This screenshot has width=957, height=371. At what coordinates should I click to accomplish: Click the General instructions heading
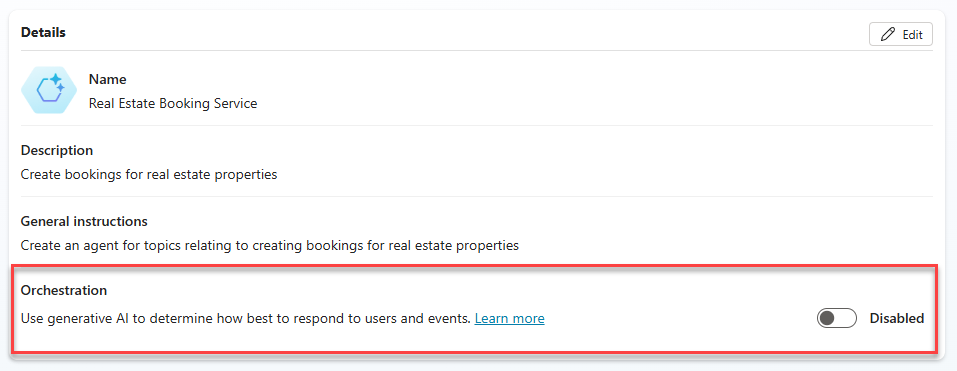click(x=84, y=221)
